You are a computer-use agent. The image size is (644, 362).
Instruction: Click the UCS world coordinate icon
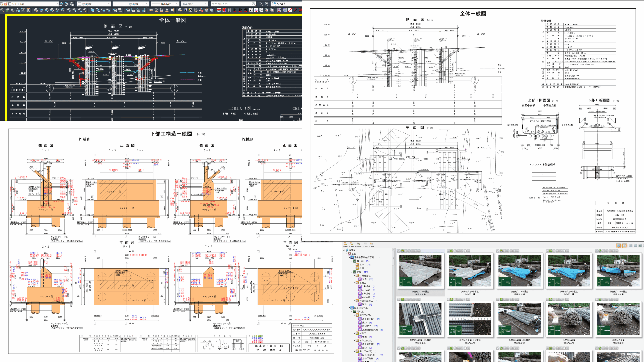pyautogui.click(x=274, y=4)
